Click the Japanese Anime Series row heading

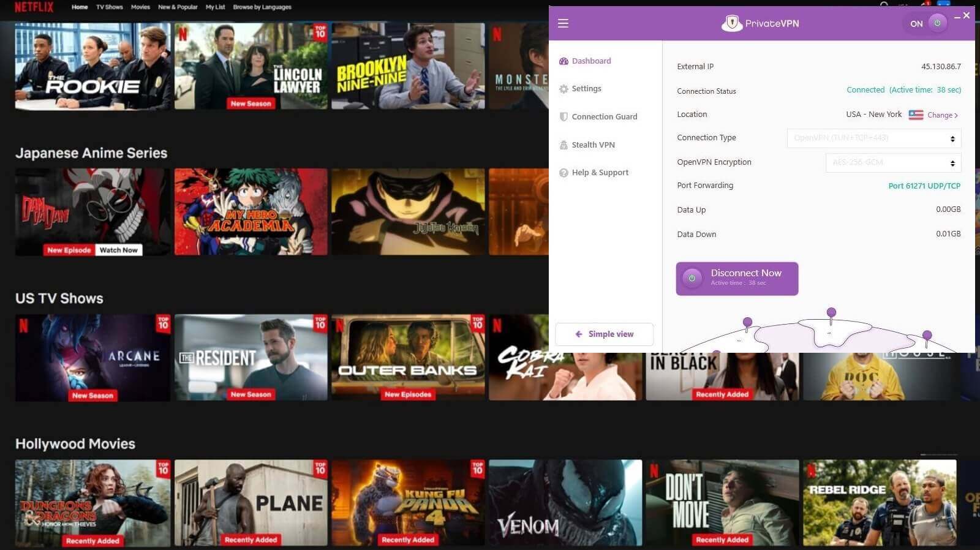(91, 153)
